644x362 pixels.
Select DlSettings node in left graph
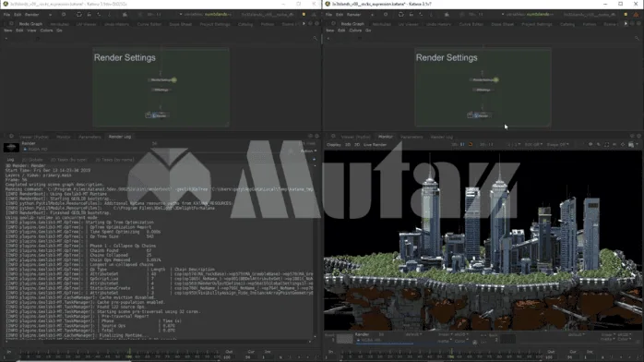click(x=161, y=90)
